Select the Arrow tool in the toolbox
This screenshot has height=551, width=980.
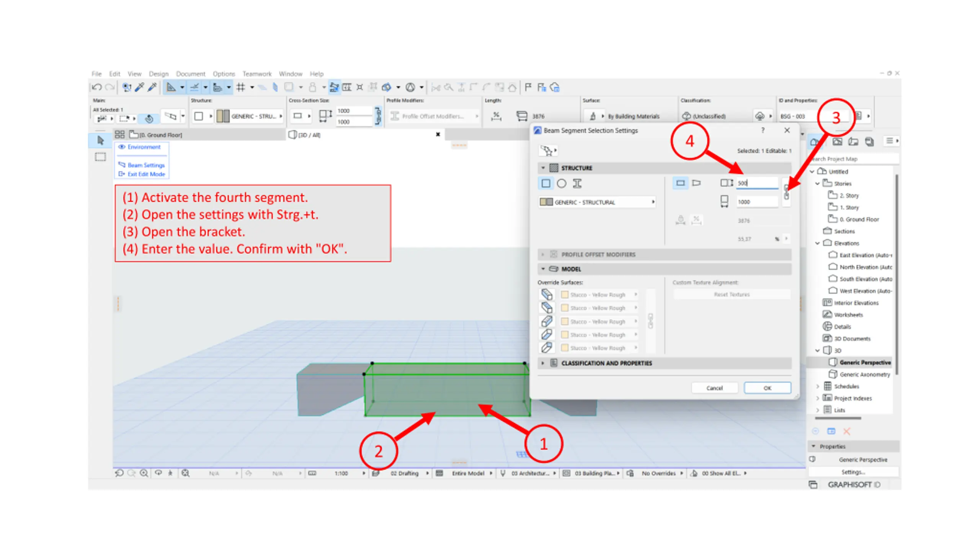click(101, 140)
